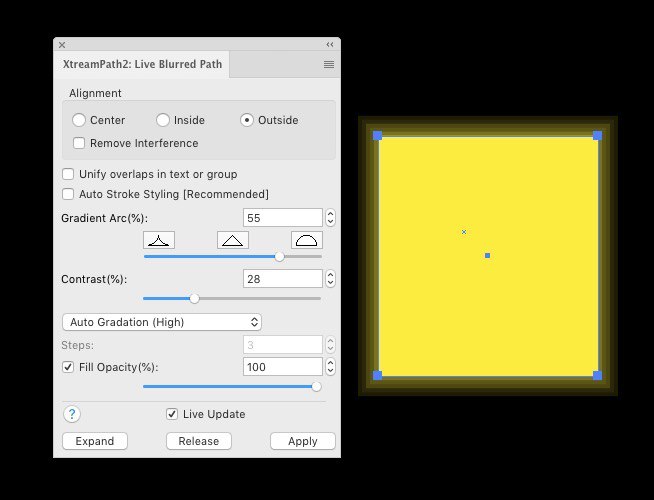The image size is (654, 500).
Task: Click the disabled Steps value field
Action: [283, 345]
